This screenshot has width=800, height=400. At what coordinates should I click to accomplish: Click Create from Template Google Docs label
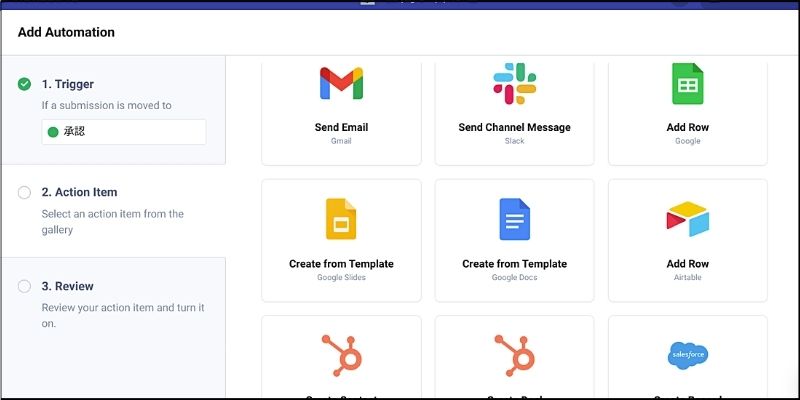(514, 264)
